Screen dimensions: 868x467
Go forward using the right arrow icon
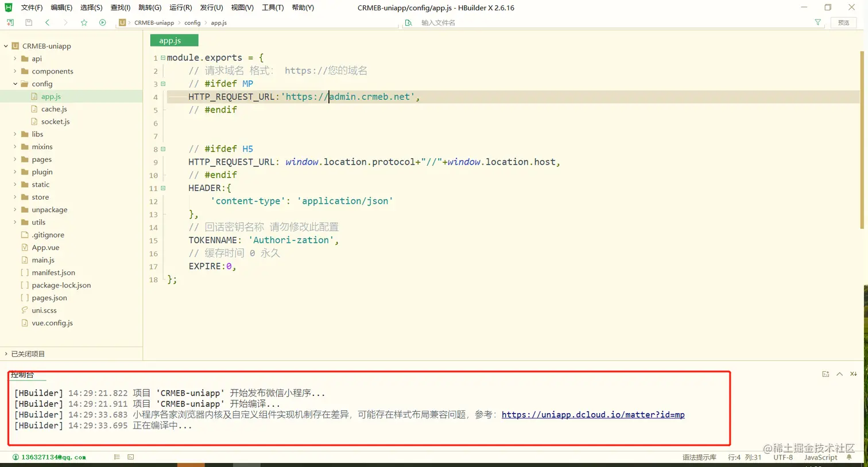coord(65,22)
